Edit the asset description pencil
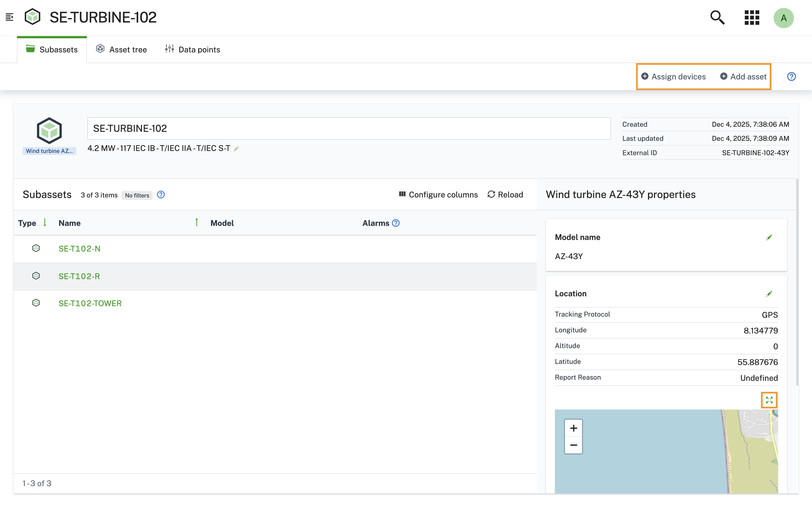Viewport: 812px width, 507px height. tap(236, 149)
